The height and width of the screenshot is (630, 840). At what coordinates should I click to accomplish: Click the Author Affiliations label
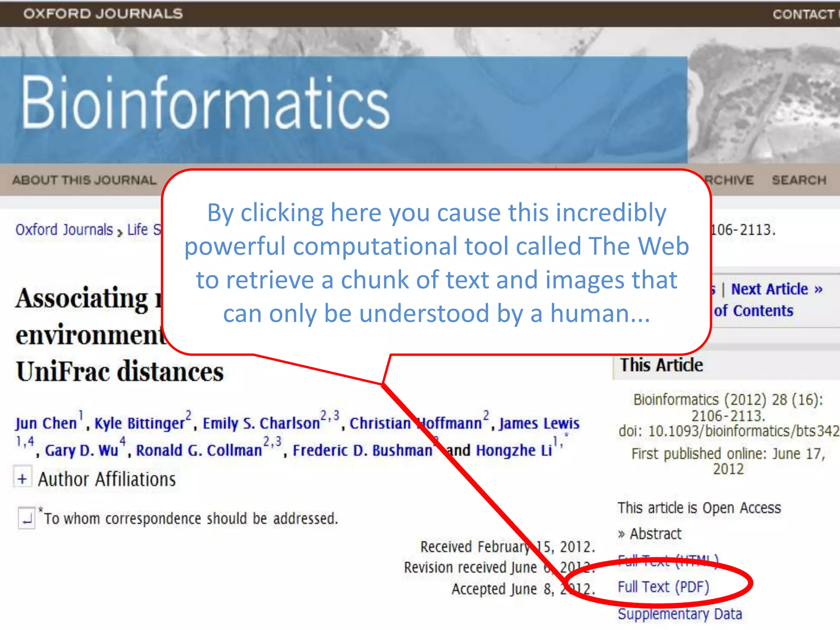(x=107, y=479)
